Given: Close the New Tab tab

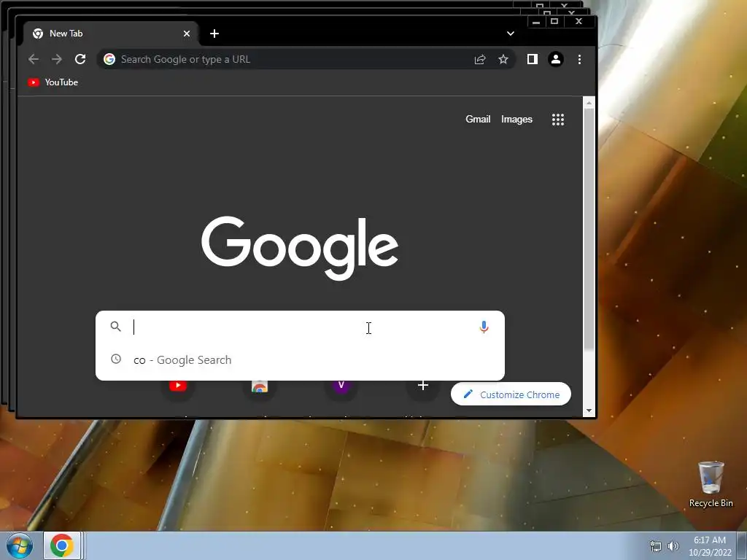Looking at the screenshot, I should pos(187,34).
